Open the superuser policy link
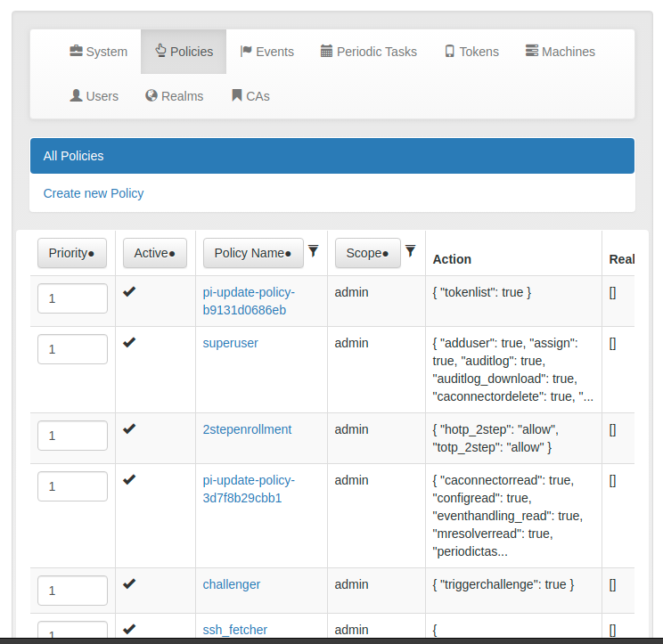 [230, 343]
